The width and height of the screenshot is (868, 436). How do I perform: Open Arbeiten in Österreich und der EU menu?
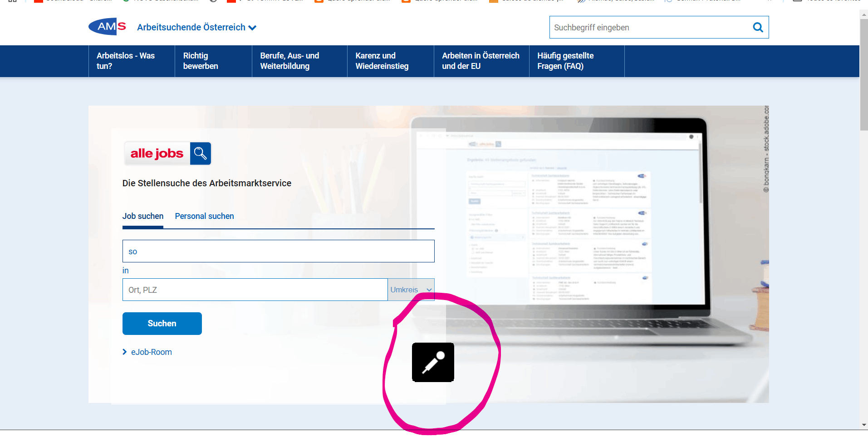pos(481,61)
